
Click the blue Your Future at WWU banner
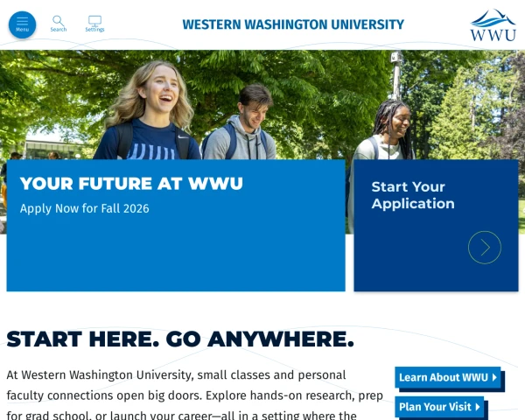click(x=176, y=226)
